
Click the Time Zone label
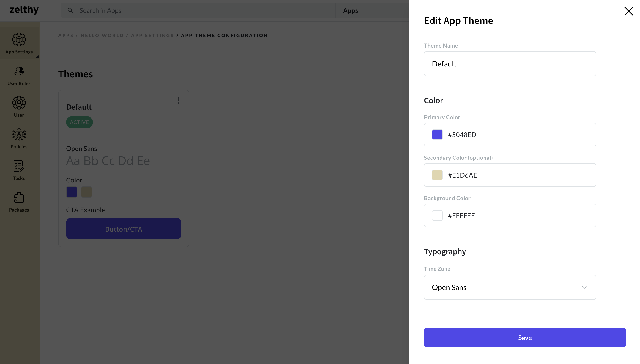(x=437, y=269)
